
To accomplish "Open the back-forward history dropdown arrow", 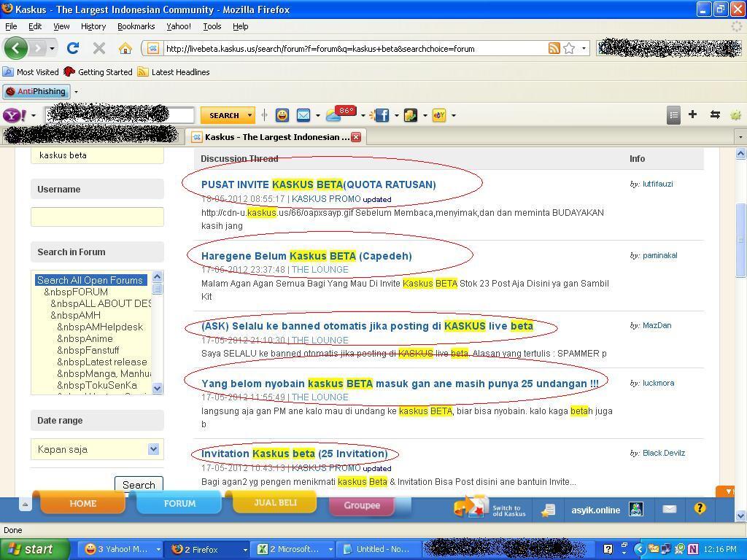I will pos(52,48).
